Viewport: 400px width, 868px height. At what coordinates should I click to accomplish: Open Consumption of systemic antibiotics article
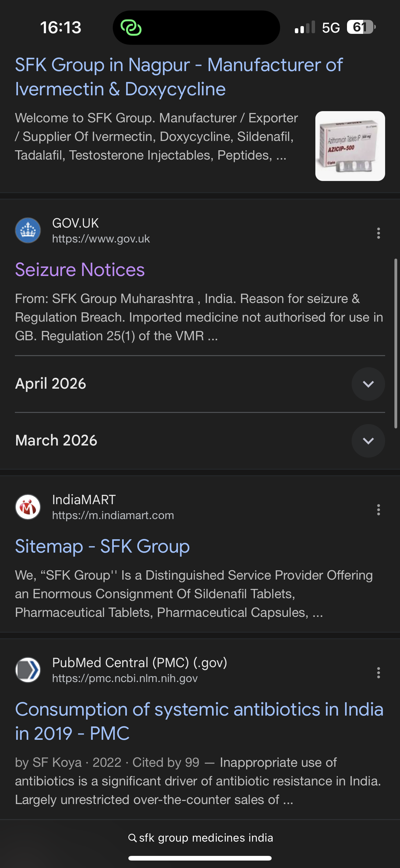[x=199, y=721]
